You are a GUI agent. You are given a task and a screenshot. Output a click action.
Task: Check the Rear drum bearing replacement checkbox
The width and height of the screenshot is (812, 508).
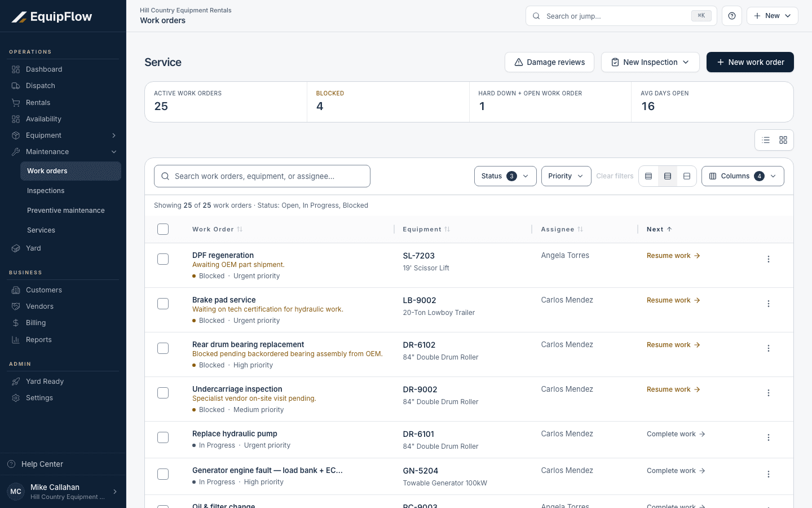click(x=163, y=348)
